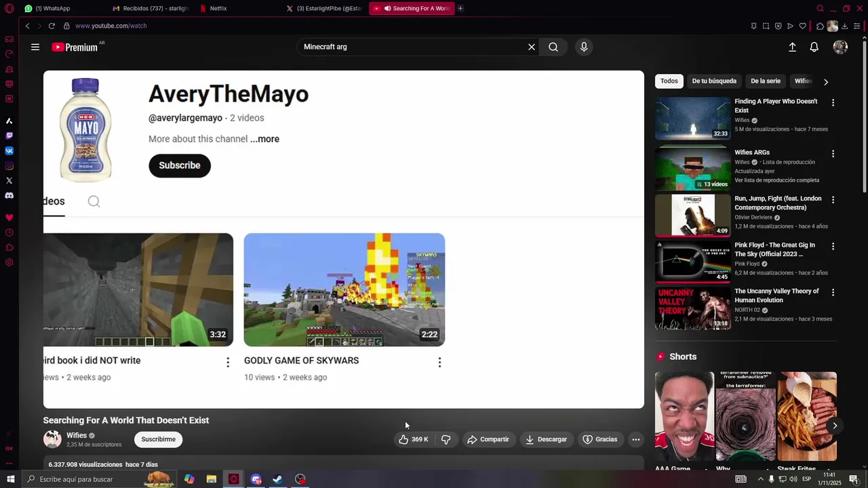The width and height of the screenshot is (868, 488).
Task: Click the Compartir share button
Action: [488, 439]
